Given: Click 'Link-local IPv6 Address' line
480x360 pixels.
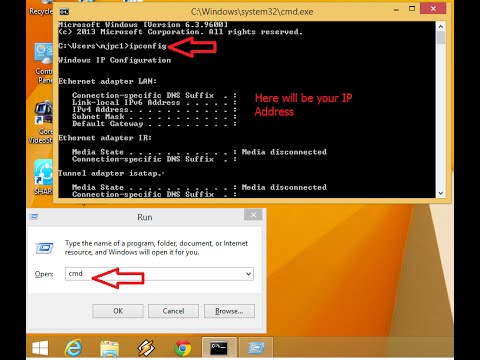Looking at the screenshot, I should point(154,102).
